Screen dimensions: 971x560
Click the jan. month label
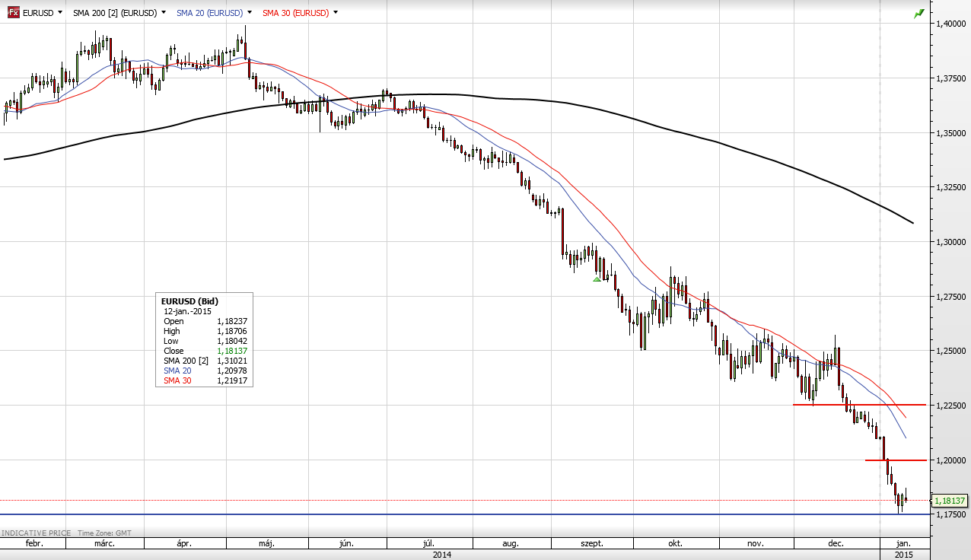[x=903, y=543]
